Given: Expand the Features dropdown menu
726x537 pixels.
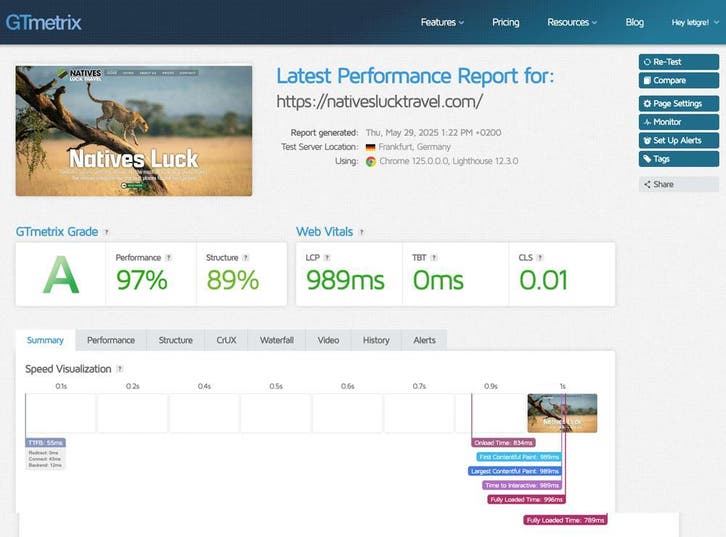Looking at the screenshot, I should tap(442, 22).
